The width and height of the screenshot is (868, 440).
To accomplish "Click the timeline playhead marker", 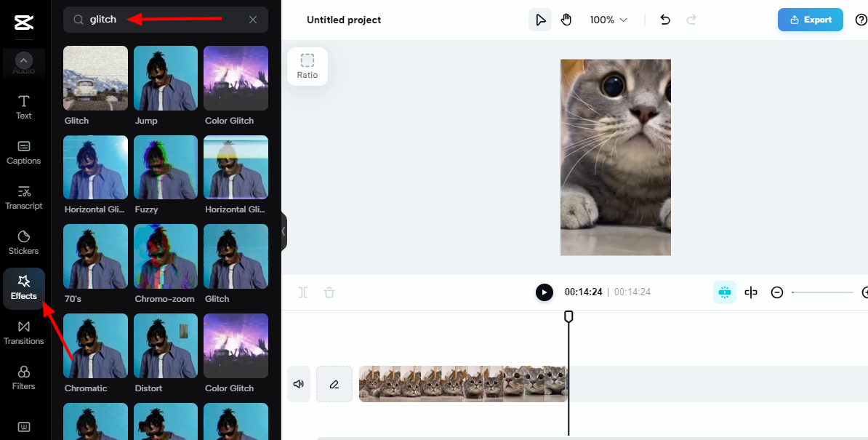I will [568, 316].
